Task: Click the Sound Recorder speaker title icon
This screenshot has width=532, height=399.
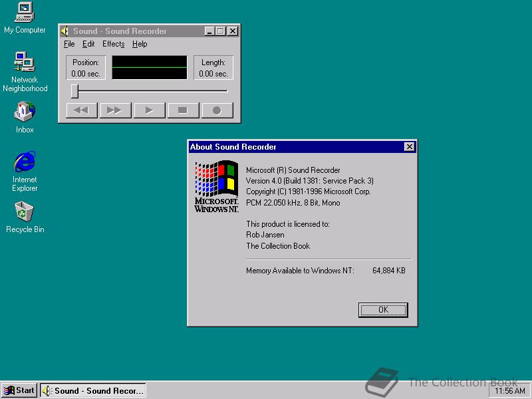Action: pos(65,31)
